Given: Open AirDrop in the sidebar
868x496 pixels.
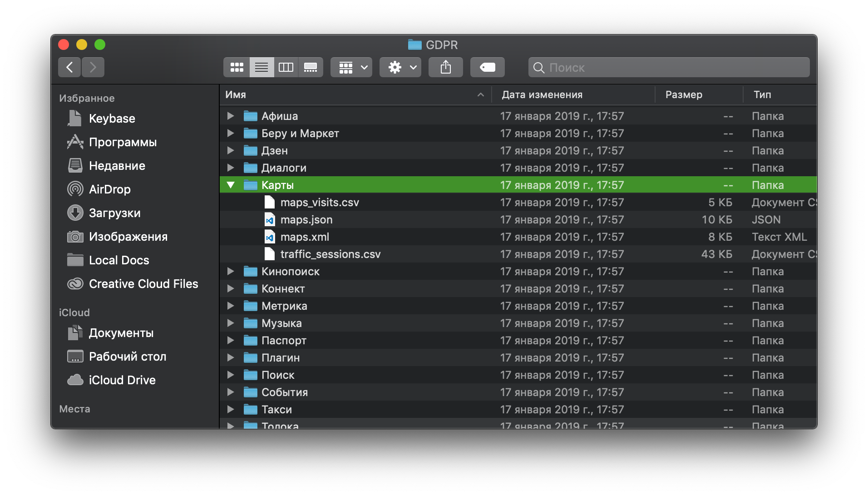Looking at the screenshot, I should pos(109,189).
